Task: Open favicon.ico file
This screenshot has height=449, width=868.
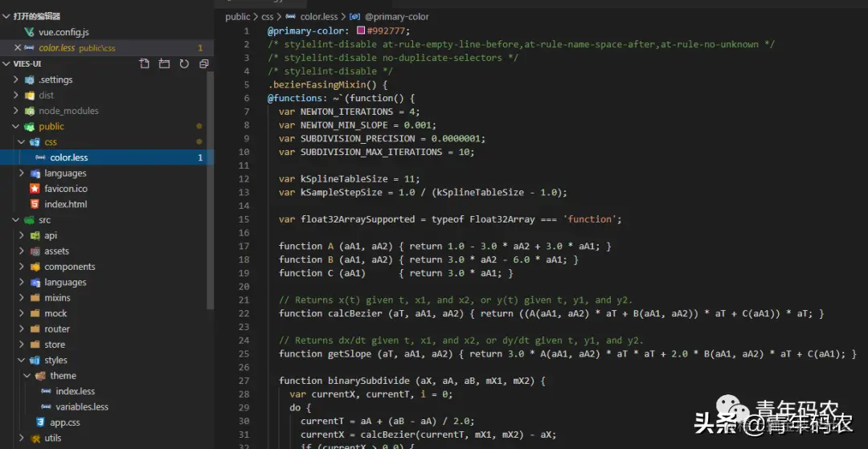Action: 66,189
